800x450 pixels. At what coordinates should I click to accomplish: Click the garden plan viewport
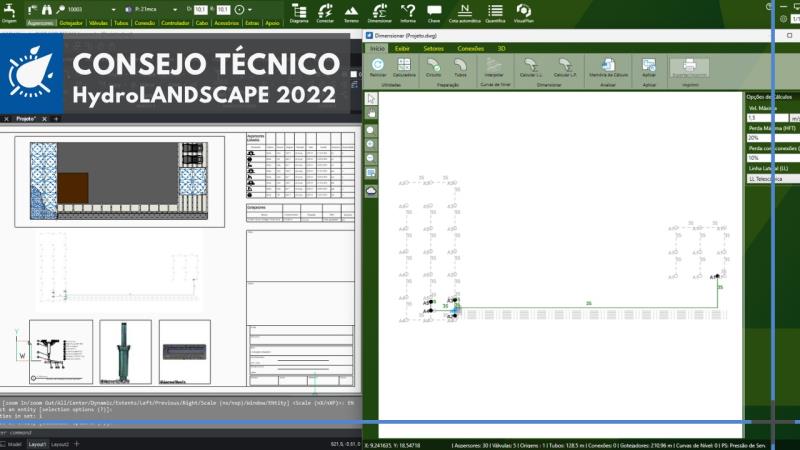(119, 182)
